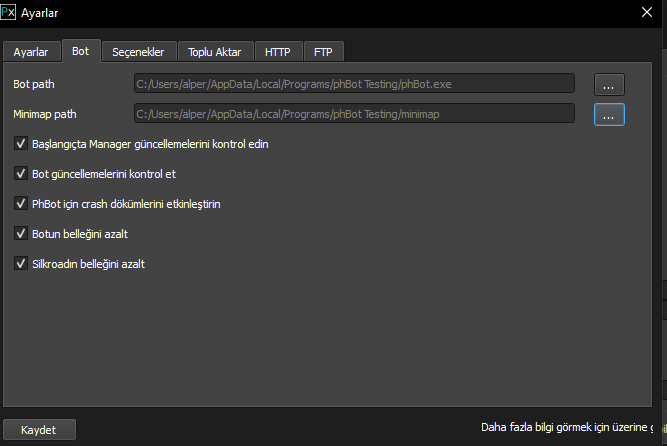Click the Minimap path label

coord(47,115)
